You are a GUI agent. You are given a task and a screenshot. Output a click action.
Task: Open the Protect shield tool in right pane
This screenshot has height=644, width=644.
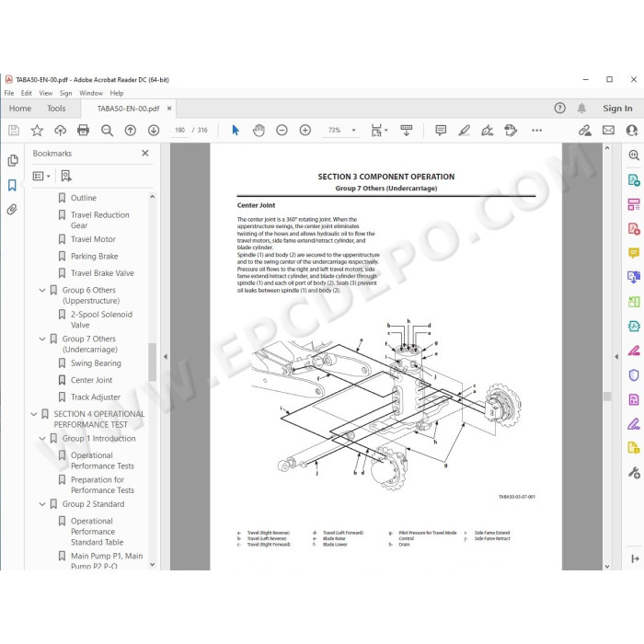click(634, 375)
